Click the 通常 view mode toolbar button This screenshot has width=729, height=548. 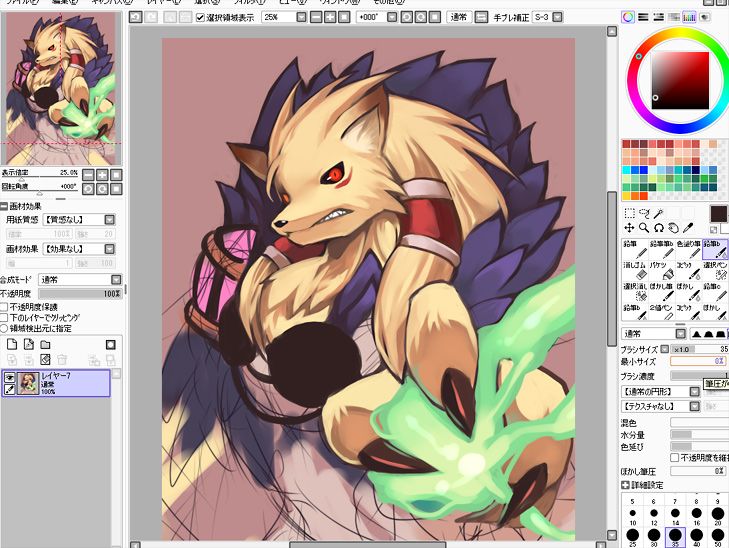pyautogui.click(x=459, y=17)
